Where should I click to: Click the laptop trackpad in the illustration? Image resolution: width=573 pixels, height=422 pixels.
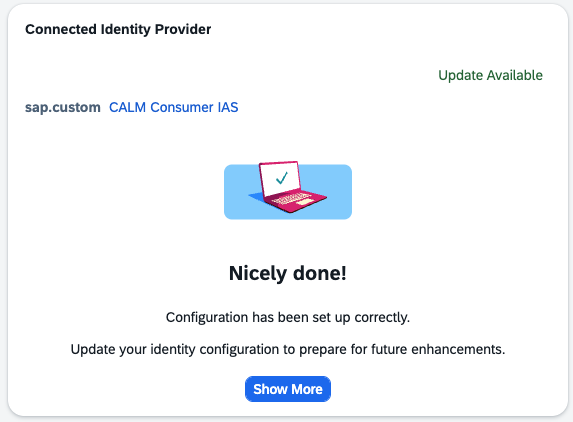pos(304,202)
